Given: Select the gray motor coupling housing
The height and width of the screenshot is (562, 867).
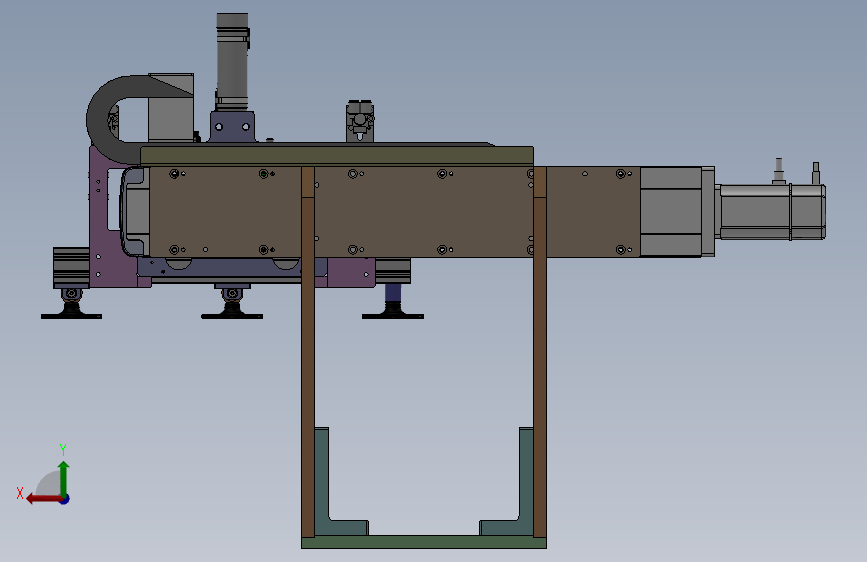Looking at the screenshot, I should (x=677, y=212).
